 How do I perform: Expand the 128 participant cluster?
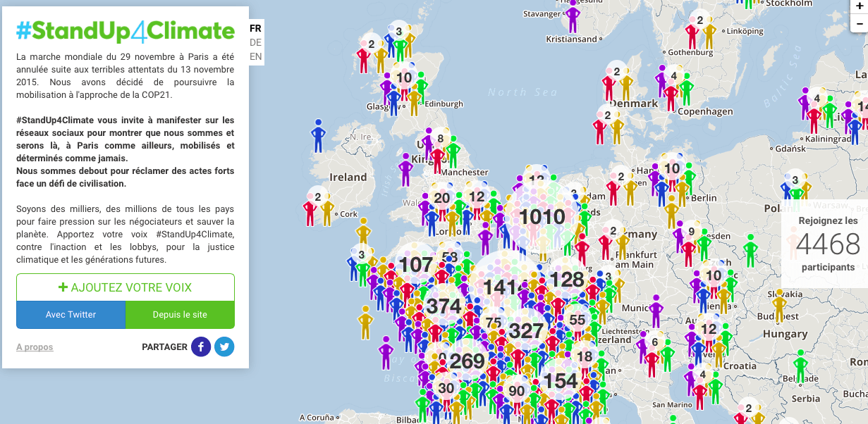tap(567, 280)
